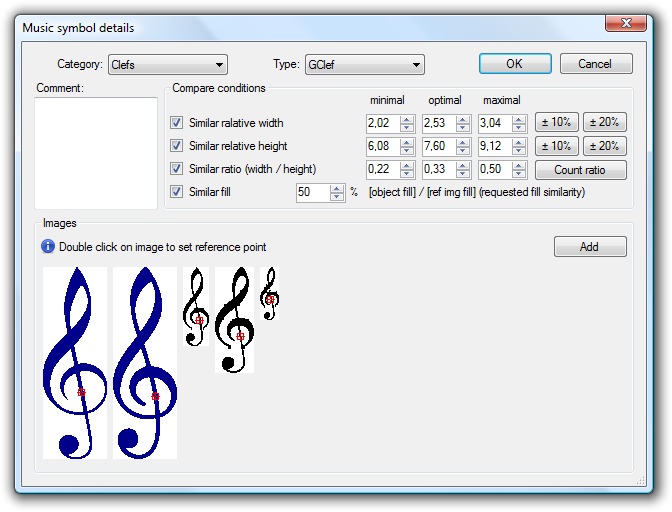The height and width of the screenshot is (512, 672).
Task: Apply ± 20% to relative height
Action: click(605, 146)
